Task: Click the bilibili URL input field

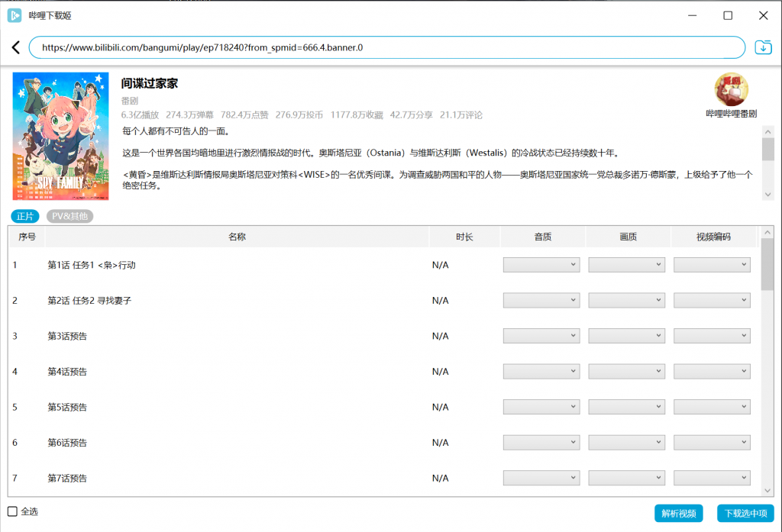Action: coord(387,47)
